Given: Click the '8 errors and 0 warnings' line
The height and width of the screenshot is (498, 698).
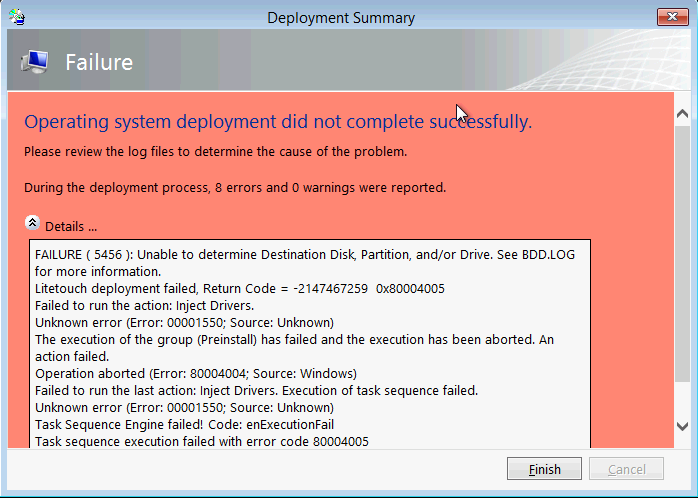Looking at the screenshot, I should tap(235, 187).
